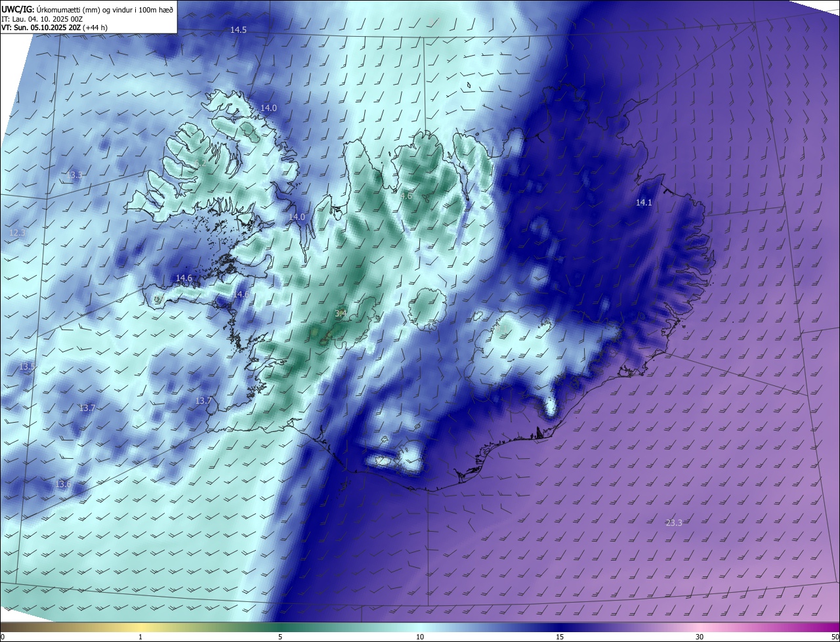Viewport: 840px width, 642px height.
Task: Click the '50' tick on the color scale
Action: tap(835, 637)
